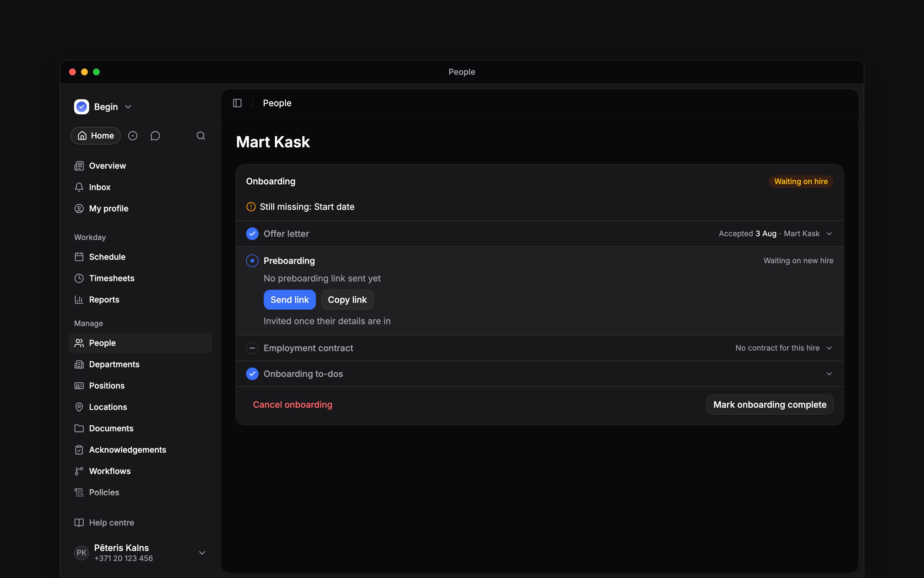Click the Offer letter completed checkmark
Screen dimensions: 924x578
click(252, 234)
